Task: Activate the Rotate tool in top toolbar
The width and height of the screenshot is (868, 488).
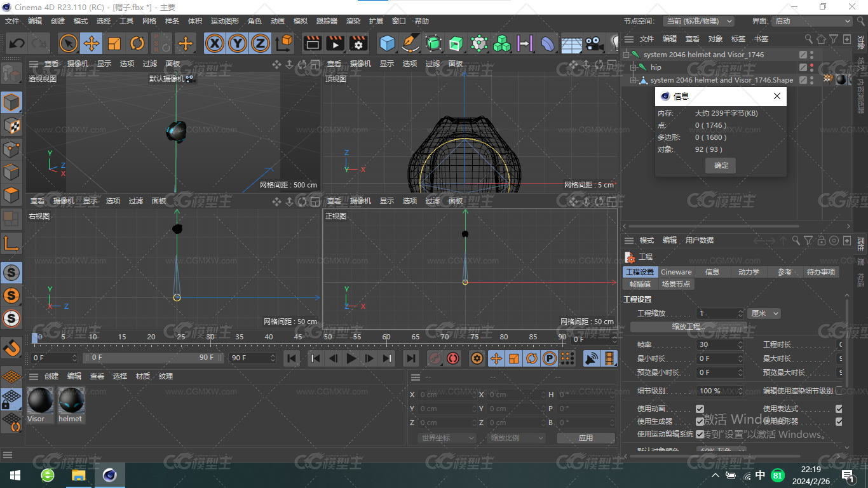Action: (x=137, y=44)
